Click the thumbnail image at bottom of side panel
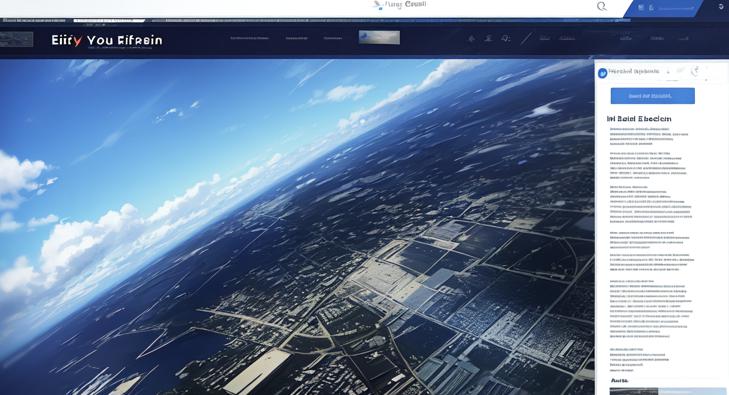The image size is (729, 395). 668,391
